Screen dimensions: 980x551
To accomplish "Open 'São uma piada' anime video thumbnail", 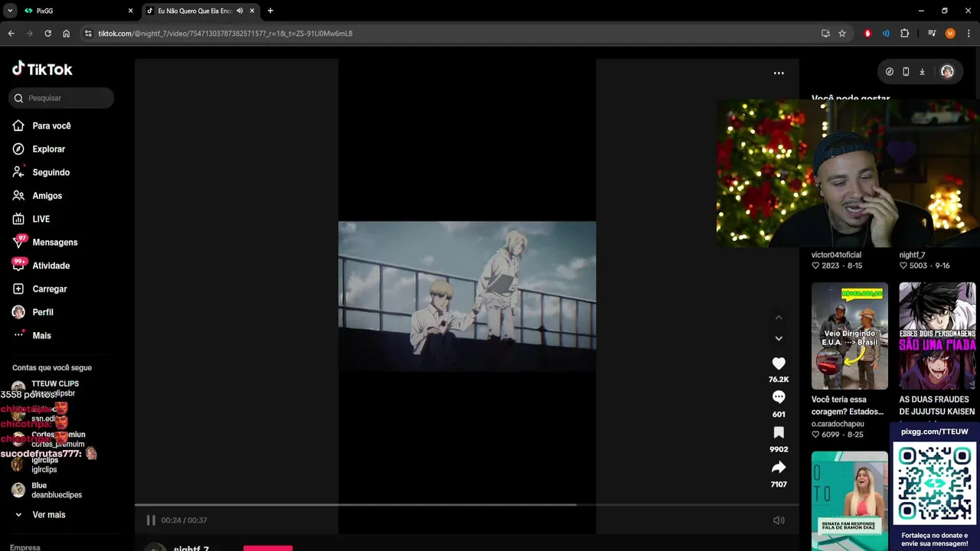I will (x=937, y=336).
